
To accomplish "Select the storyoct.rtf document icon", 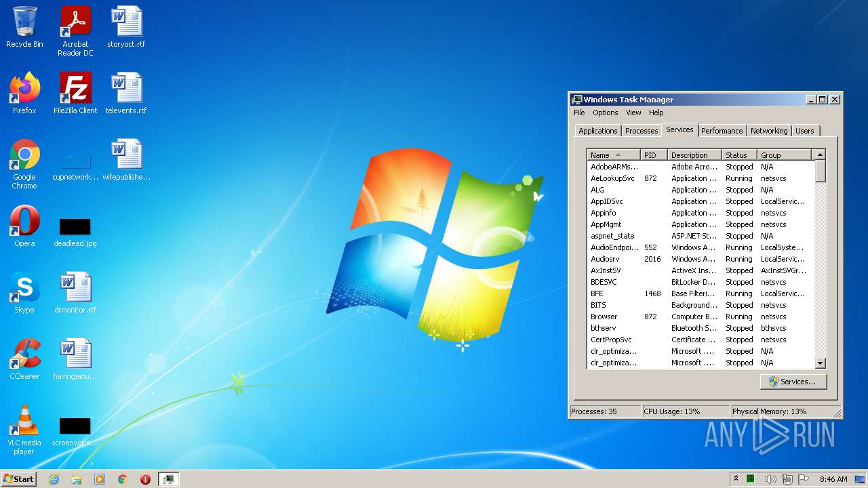I will [x=126, y=28].
